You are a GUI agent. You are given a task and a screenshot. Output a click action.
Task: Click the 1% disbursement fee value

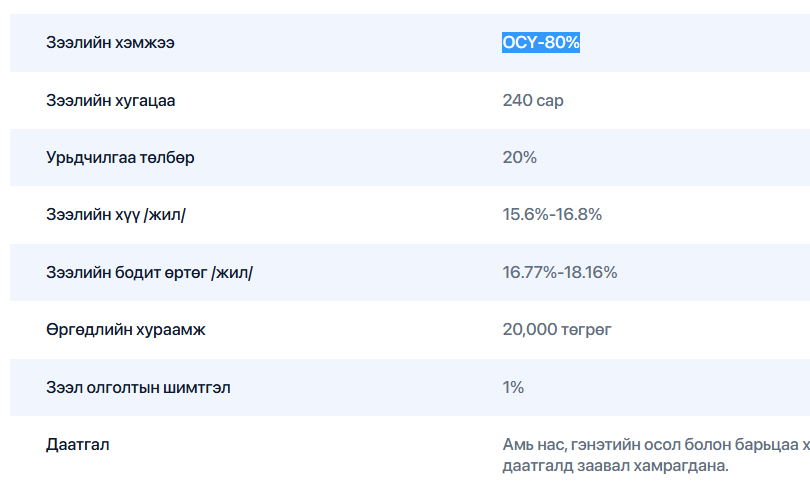click(x=513, y=387)
